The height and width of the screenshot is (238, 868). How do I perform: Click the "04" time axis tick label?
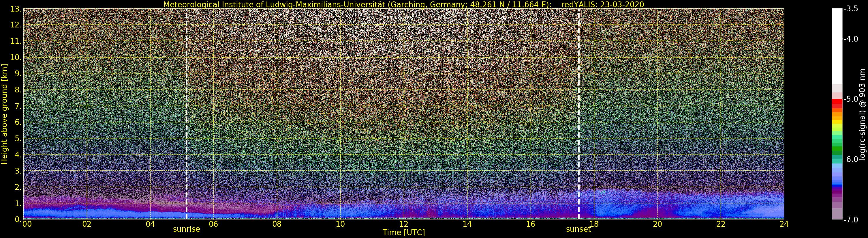click(x=150, y=224)
